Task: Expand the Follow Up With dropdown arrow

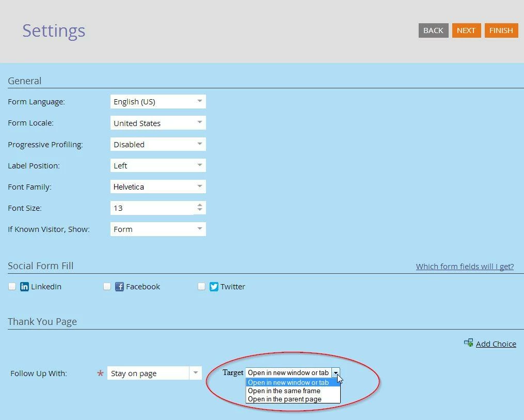Action: [196, 373]
